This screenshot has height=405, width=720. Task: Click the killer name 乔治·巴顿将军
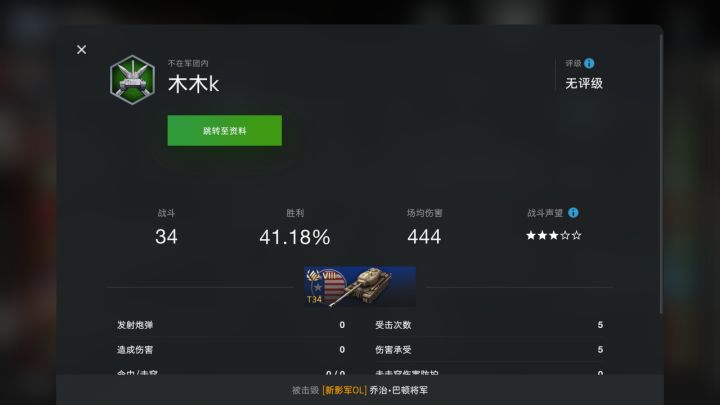pos(399,390)
